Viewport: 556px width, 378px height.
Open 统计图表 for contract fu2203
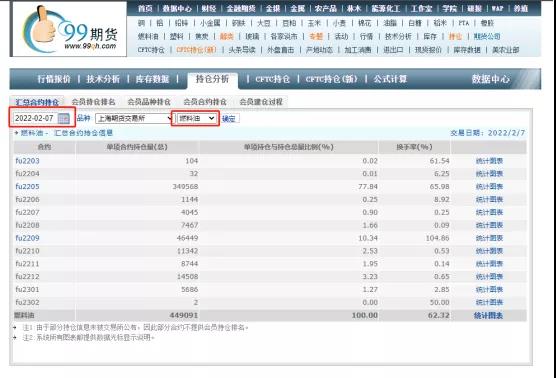point(489,161)
